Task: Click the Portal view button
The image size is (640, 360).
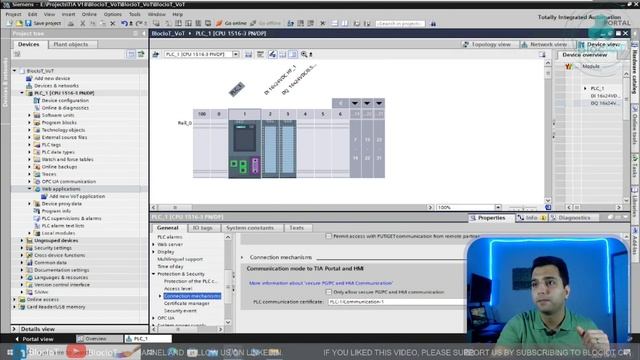Action: click(34, 339)
